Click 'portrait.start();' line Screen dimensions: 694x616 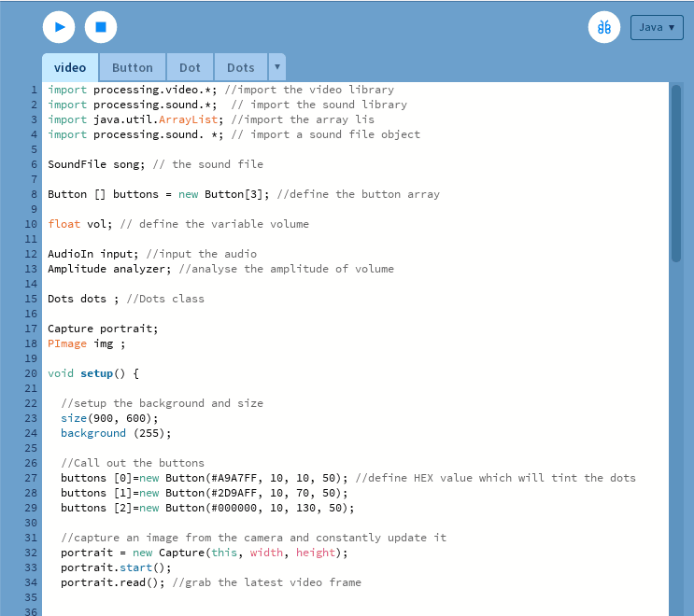[x=116, y=567]
